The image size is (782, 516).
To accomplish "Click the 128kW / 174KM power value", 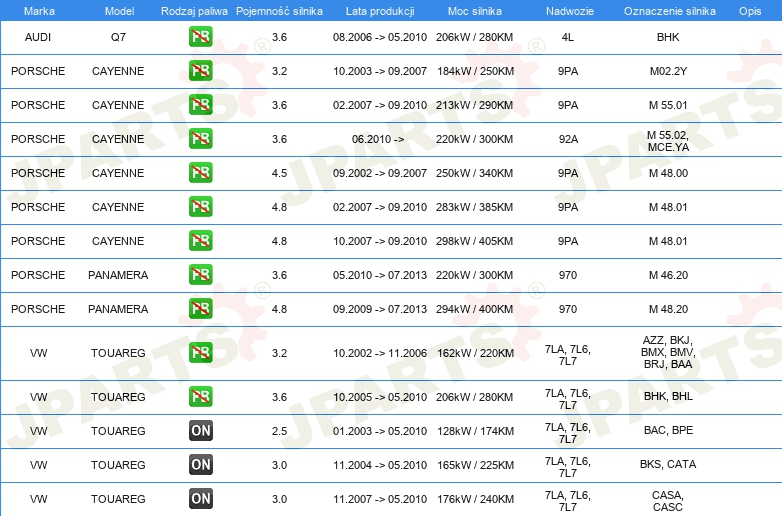I will pos(475,431).
